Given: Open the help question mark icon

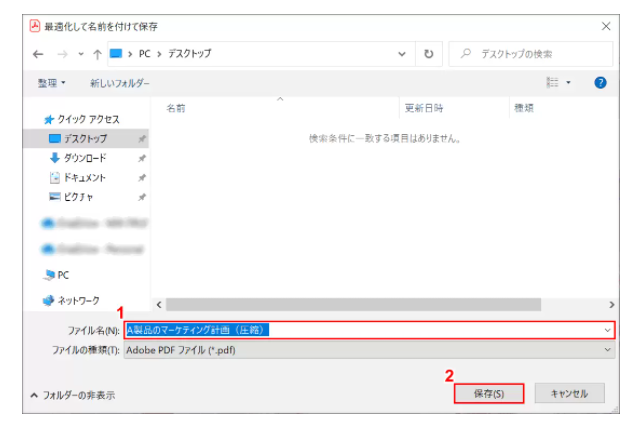Looking at the screenshot, I should point(600,83).
